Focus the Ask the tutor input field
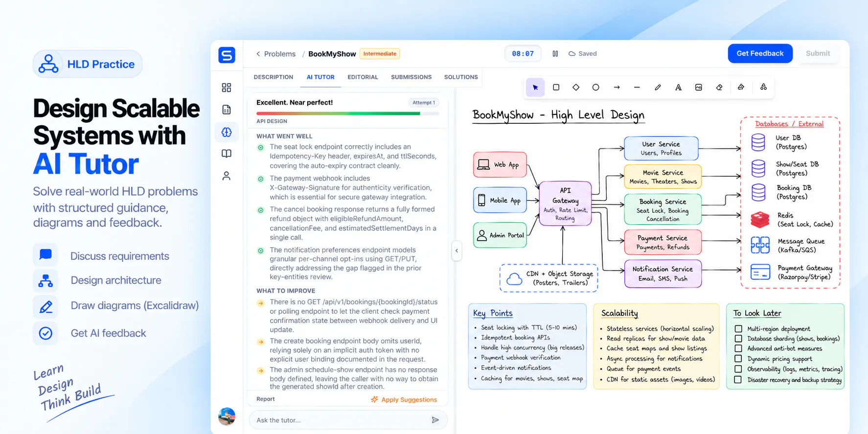This screenshot has height=434, width=868. pos(348,420)
